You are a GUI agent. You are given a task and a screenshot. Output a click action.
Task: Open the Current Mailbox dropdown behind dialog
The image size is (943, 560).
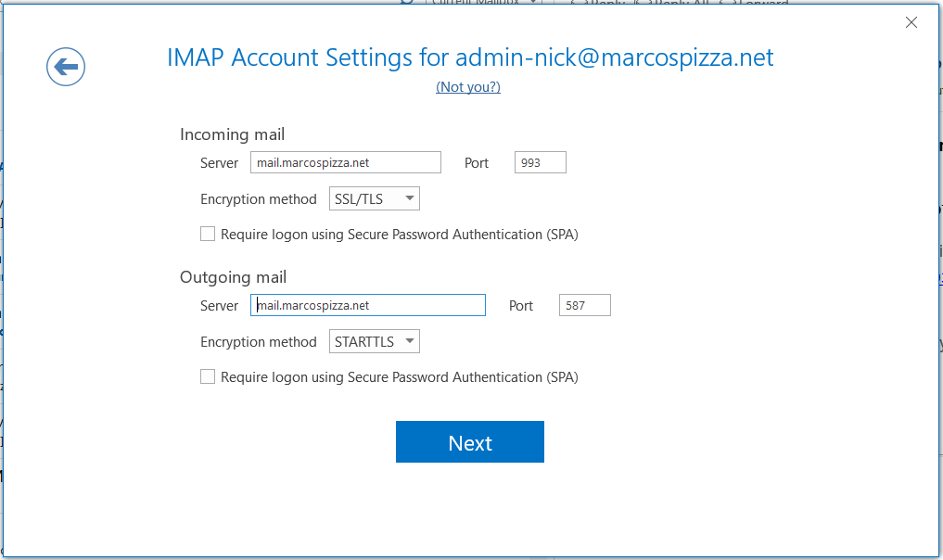click(x=484, y=3)
